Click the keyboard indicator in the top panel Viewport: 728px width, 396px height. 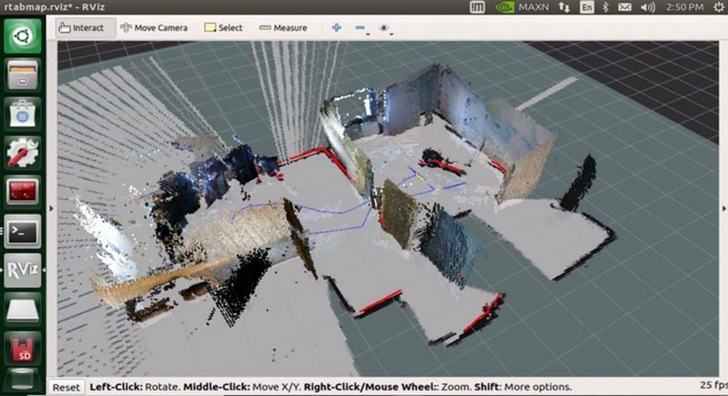coord(477,7)
